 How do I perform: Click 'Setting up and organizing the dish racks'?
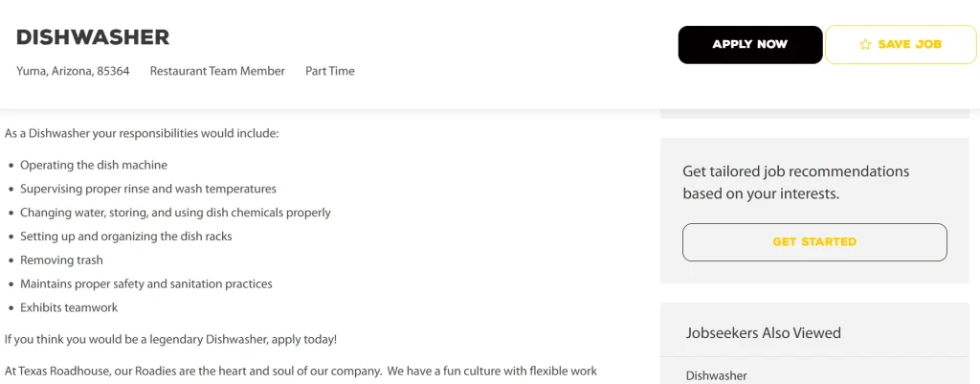tap(126, 236)
